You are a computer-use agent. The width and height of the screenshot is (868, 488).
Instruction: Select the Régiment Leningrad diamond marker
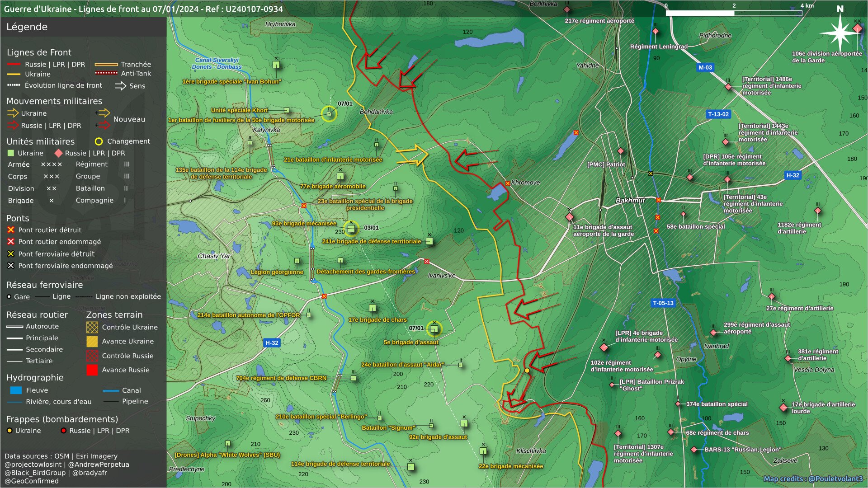[656, 32]
